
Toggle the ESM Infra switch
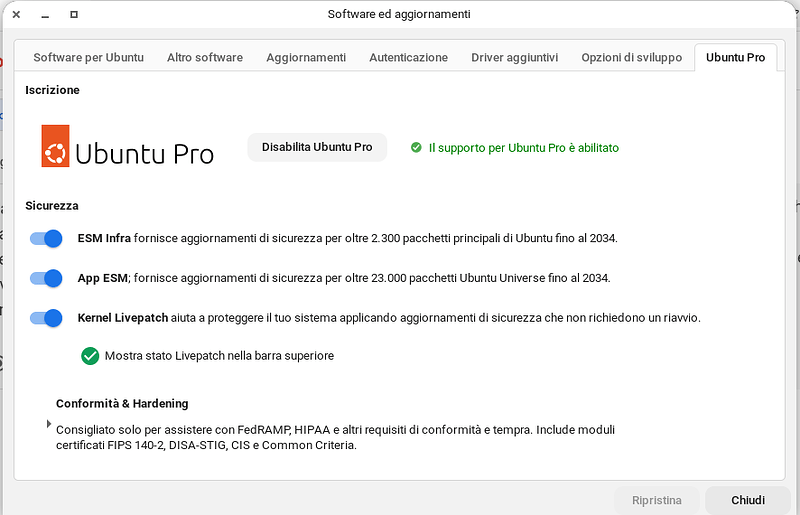click(47, 238)
